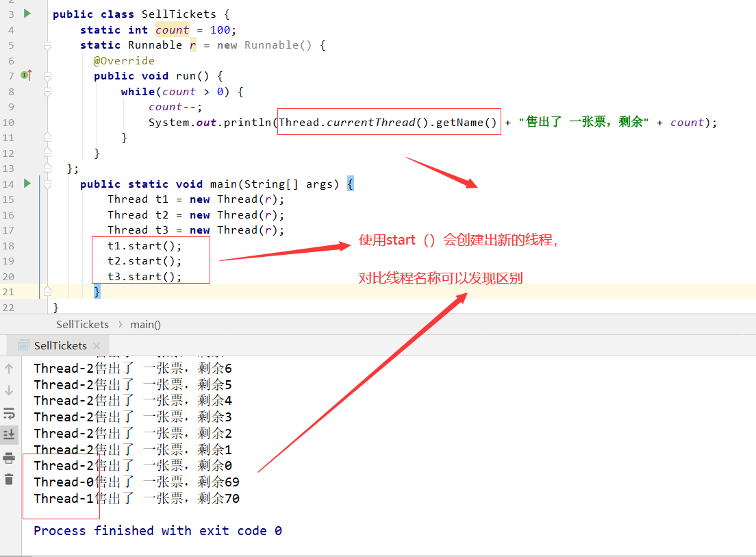
Task: Click 'count--;' on line 9
Action: tap(175, 107)
